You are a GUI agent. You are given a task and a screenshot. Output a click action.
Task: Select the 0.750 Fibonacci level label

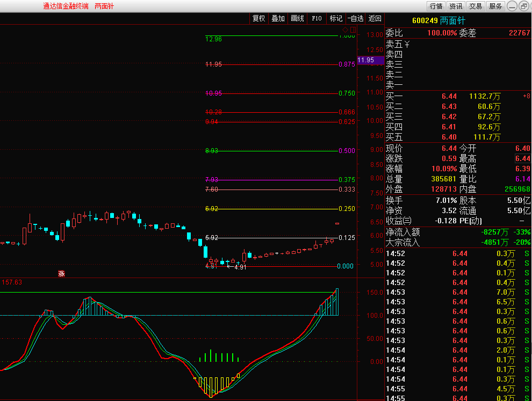(347, 93)
